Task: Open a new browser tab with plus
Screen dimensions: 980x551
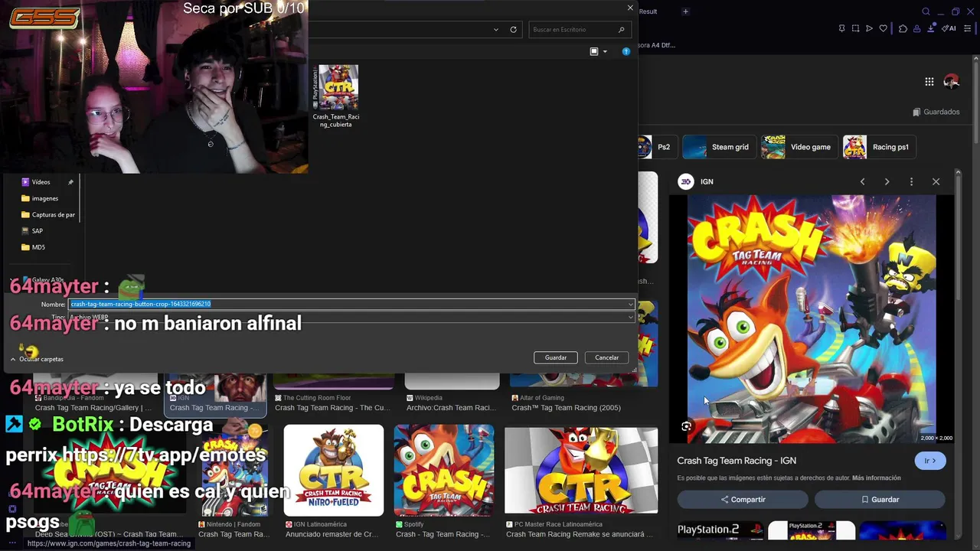Action: pyautogui.click(x=685, y=11)
